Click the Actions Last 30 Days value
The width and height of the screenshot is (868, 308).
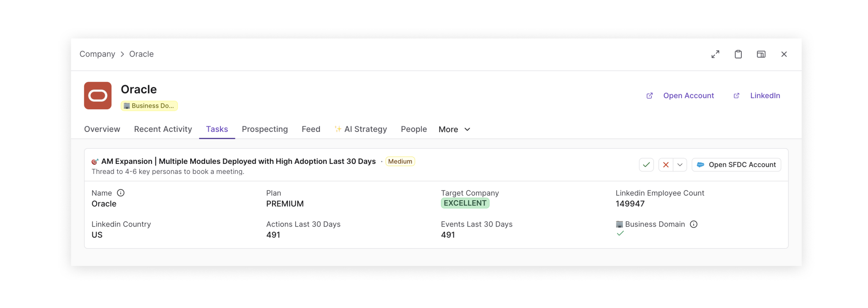click(x=273, y=235)
